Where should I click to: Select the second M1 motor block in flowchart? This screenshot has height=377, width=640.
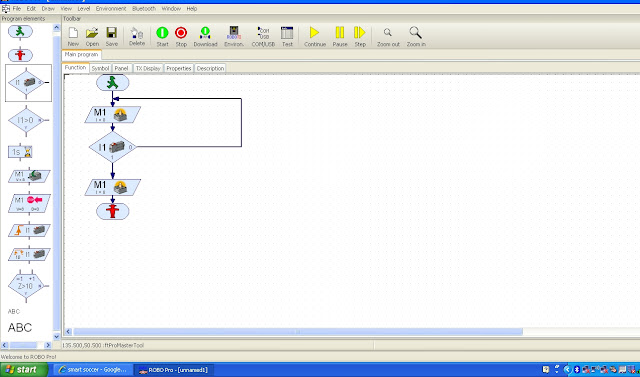click(x=113, y=187)
